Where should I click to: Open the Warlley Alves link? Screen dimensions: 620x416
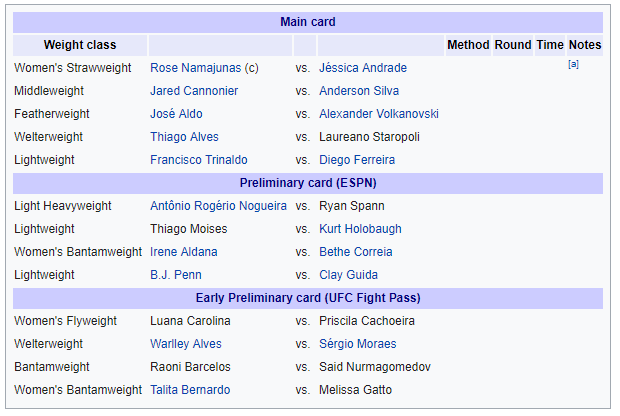pyautogui.click(x=186, y=344)
